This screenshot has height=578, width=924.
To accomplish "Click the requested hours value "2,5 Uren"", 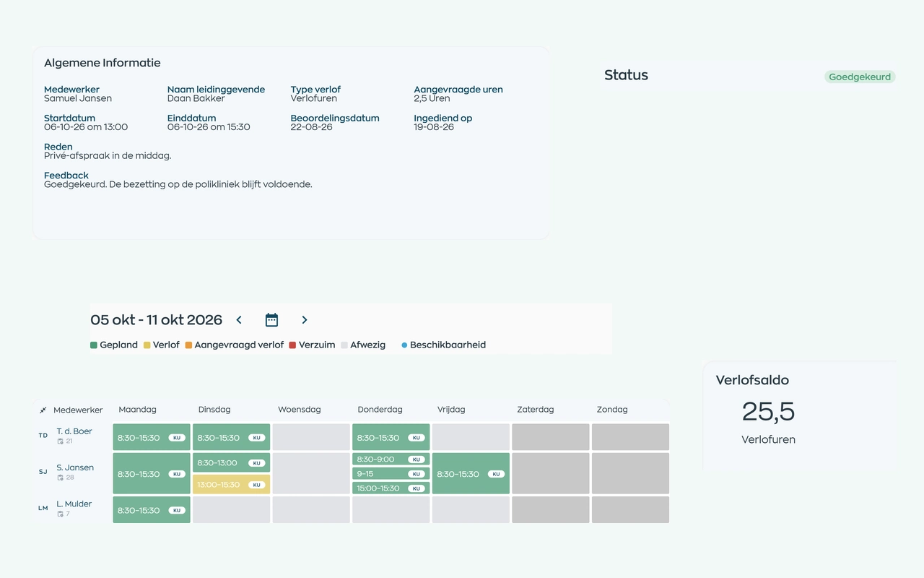I will tap(432, 98).
